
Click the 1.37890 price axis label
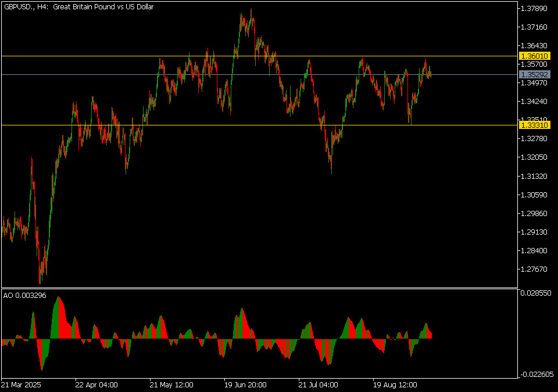(x=534, y=9)
